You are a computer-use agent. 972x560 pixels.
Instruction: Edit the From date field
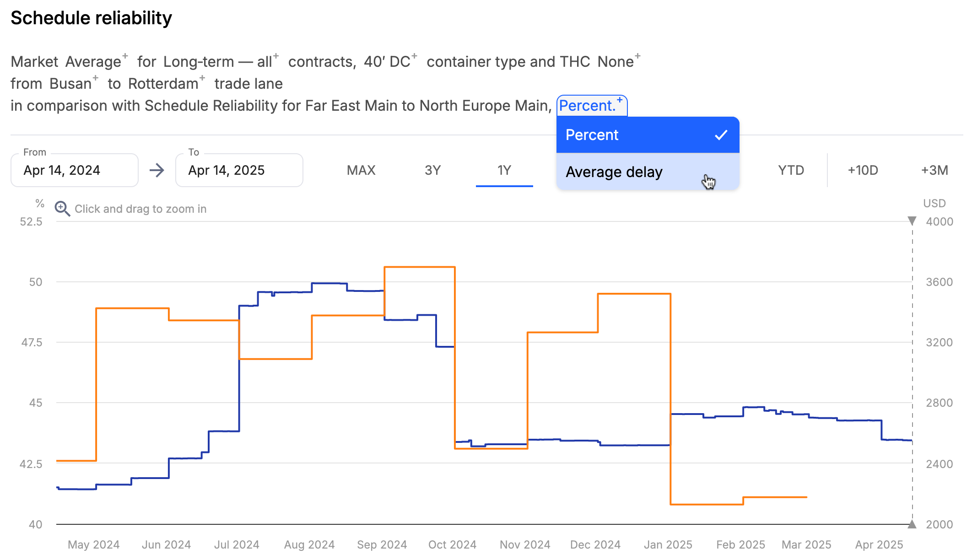(x=75, y=170)
